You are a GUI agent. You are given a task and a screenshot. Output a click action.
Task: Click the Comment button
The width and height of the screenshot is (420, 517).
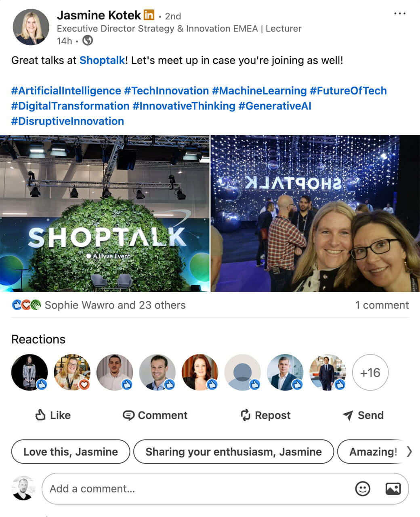(155, 415)
